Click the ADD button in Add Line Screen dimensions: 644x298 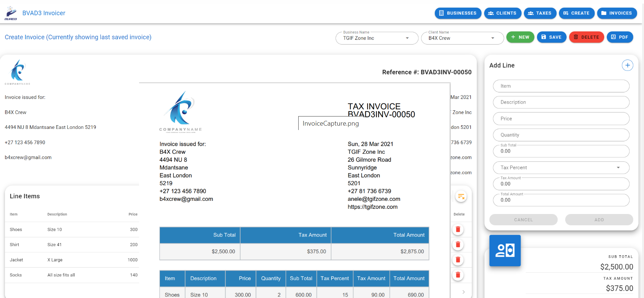tap(599, 220)
